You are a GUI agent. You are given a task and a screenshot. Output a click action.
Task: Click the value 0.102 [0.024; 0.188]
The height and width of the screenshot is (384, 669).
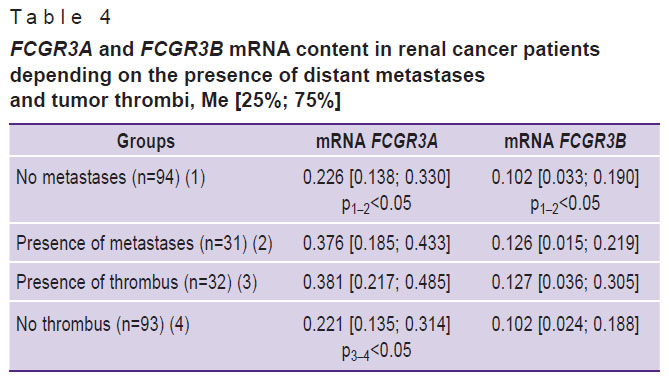click(565, 324)
